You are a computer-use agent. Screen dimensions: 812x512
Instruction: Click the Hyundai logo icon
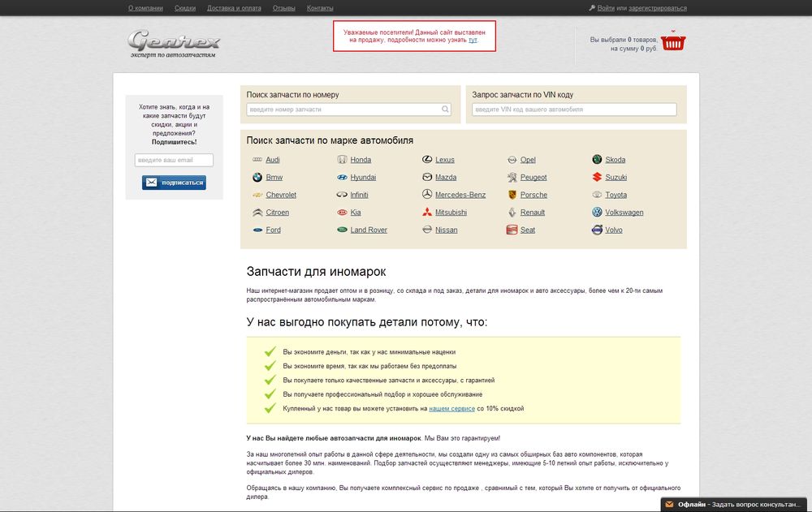[342, 177]
